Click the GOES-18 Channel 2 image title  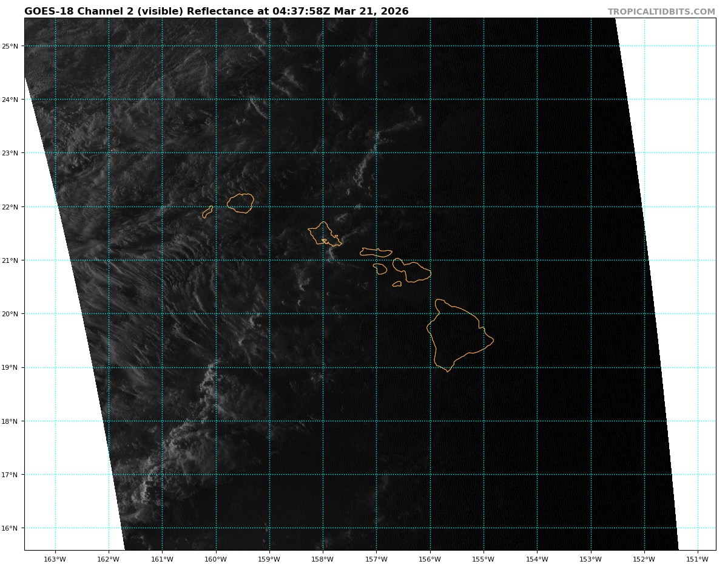coord(216,12)
